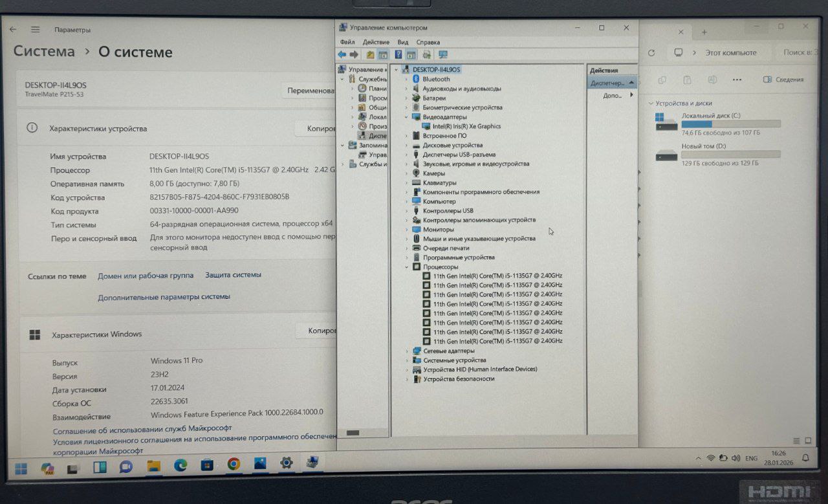Select Локальный диск (C:) drive
This screenshot has width=828, height=504.
711,116
